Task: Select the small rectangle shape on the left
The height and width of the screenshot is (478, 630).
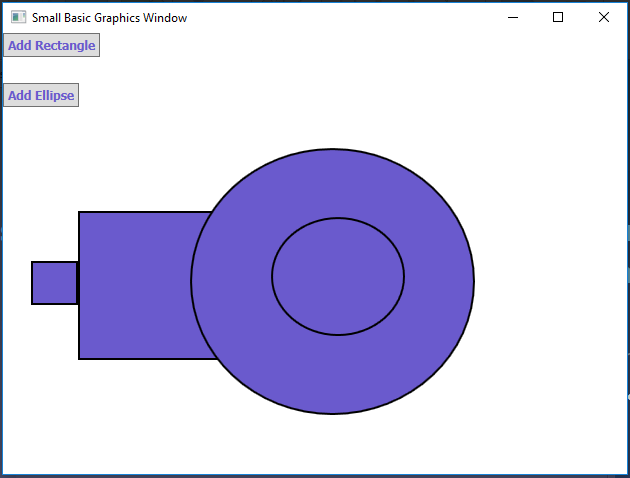Action: pyautogui.click(x=55, y=283)
